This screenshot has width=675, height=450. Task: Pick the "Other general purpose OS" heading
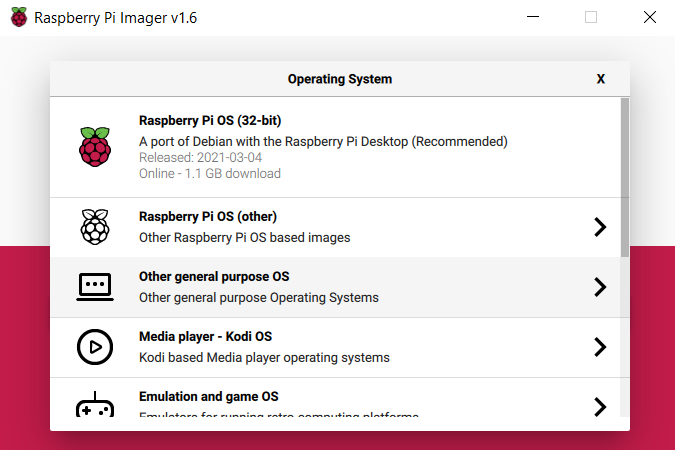tap(214, 277)
